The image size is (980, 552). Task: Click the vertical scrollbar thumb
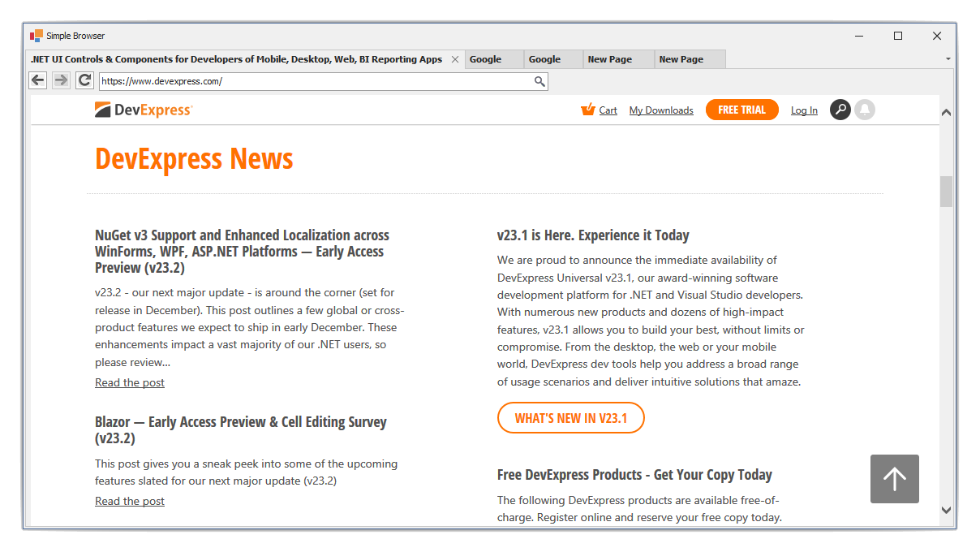(946, 192)
